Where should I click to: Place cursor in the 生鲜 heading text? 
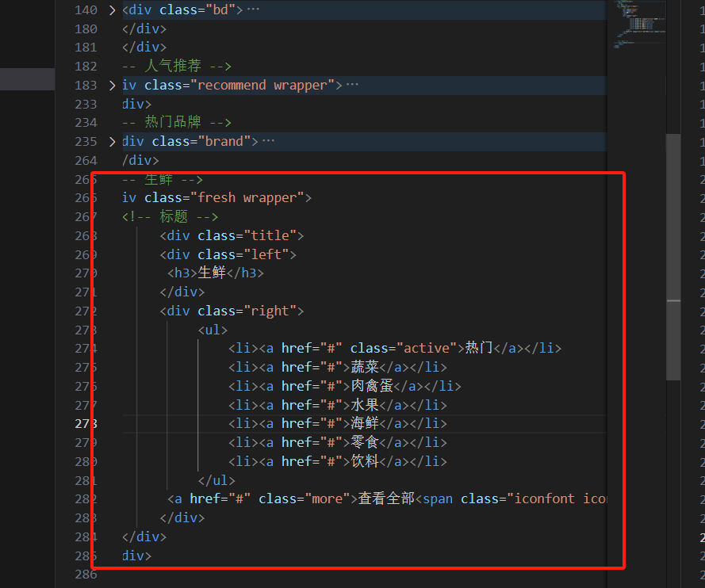(x=212, y=273)
